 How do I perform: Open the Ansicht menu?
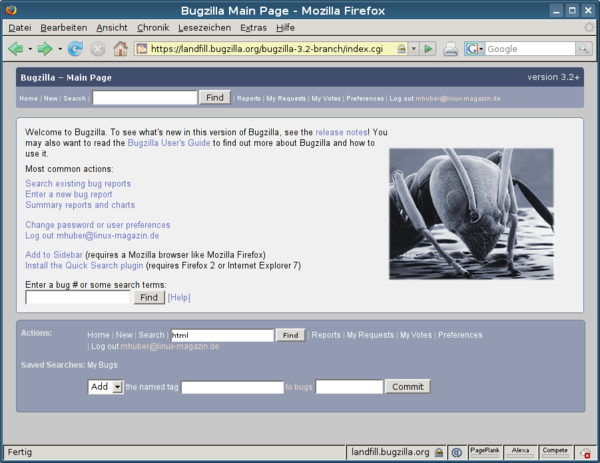click(112, 28)
